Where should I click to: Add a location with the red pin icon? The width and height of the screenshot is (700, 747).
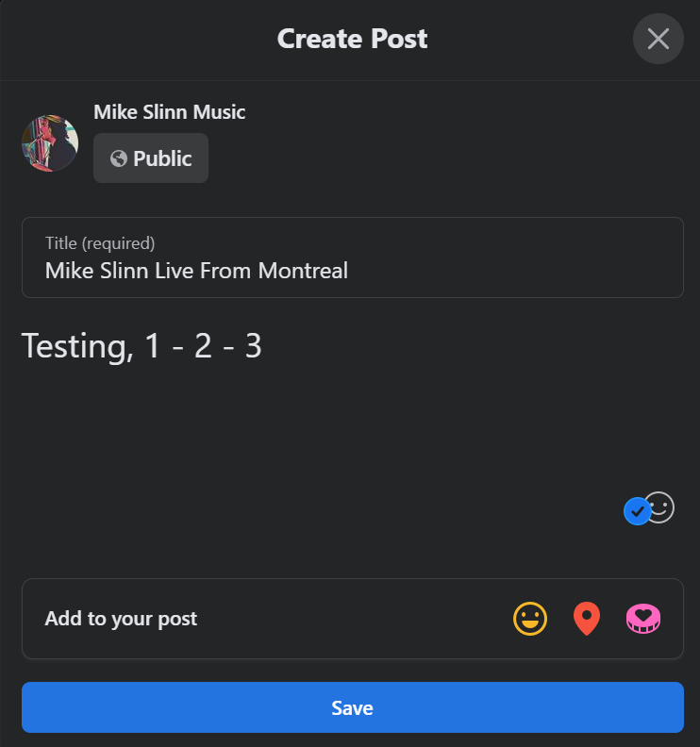click(x=587, y=619)
